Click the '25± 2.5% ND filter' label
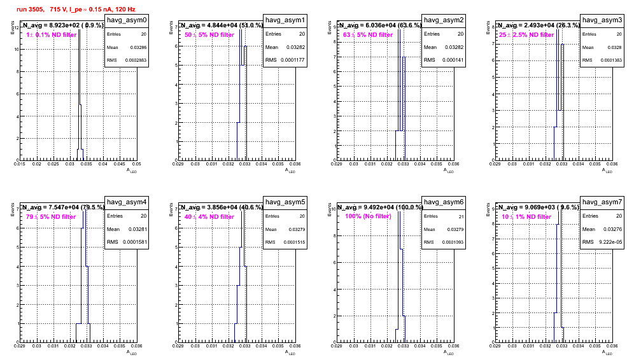The width and height of the screenshot is (634, 364). 526,35
